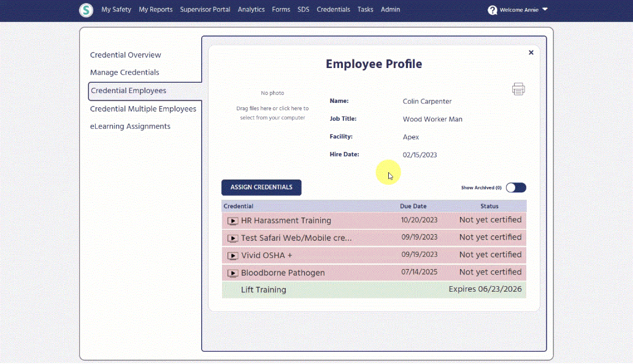Print the employee profile via printer icon
This screenshot has width=633, height=364.
(518, 89)
